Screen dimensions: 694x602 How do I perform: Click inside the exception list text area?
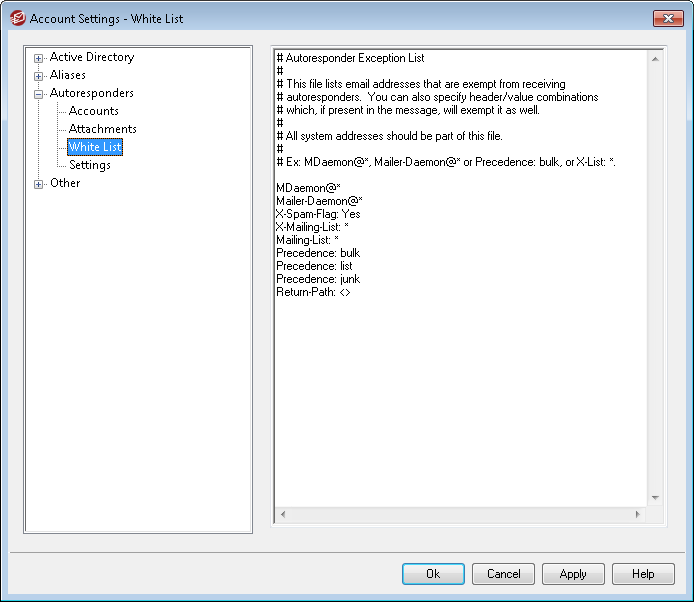click(x=460, y=380)
